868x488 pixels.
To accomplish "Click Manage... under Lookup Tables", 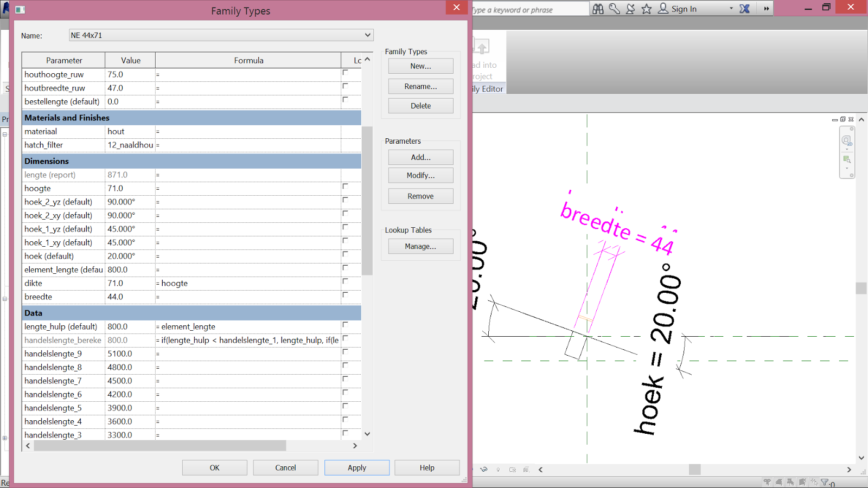I will coord(421,246).
